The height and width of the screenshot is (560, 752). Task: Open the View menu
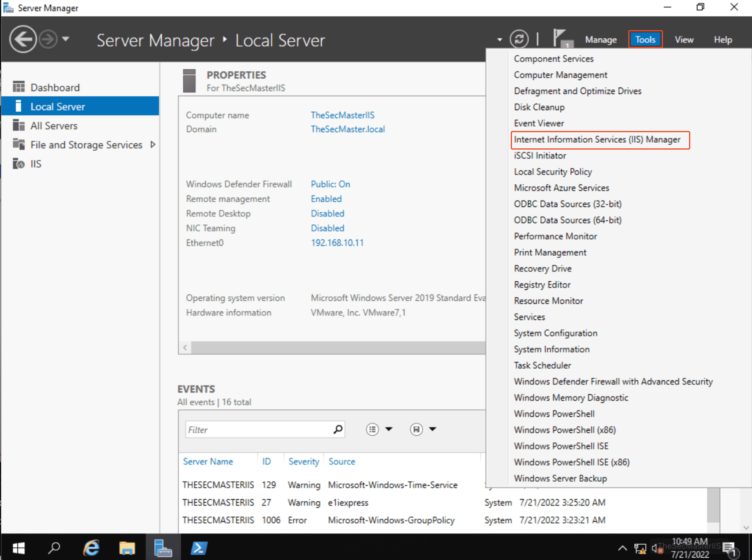[x=684, y=40]
